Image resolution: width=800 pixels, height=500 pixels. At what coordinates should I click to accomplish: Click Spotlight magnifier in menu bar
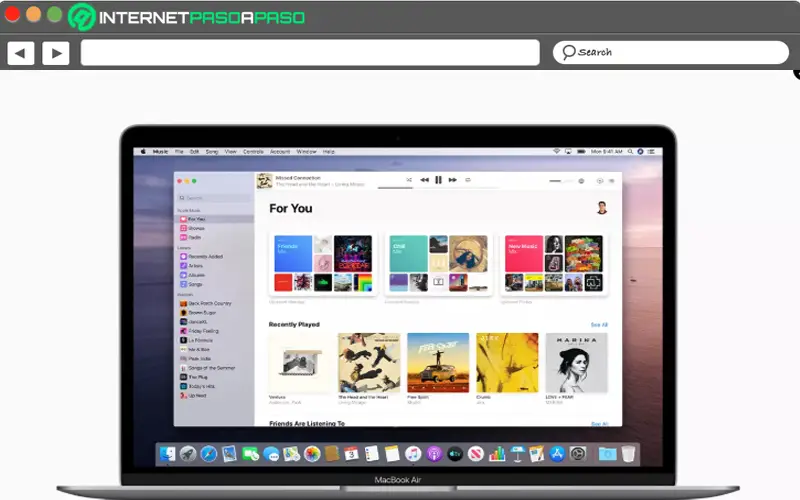631,152
